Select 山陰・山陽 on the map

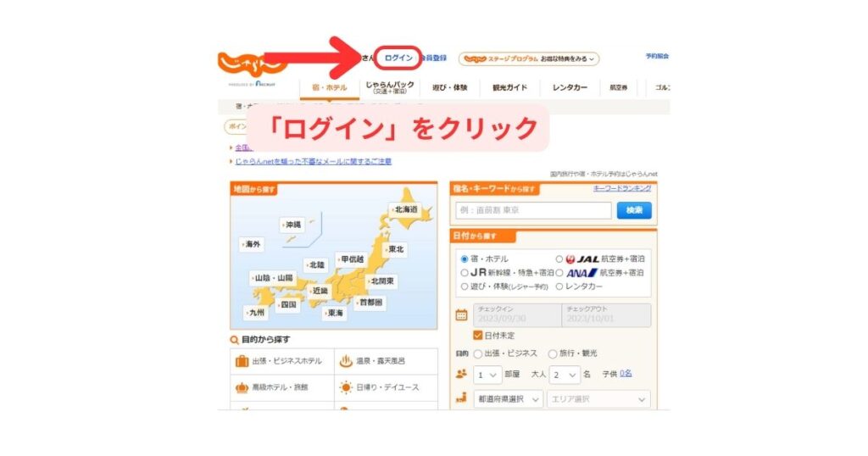(273, 278)
